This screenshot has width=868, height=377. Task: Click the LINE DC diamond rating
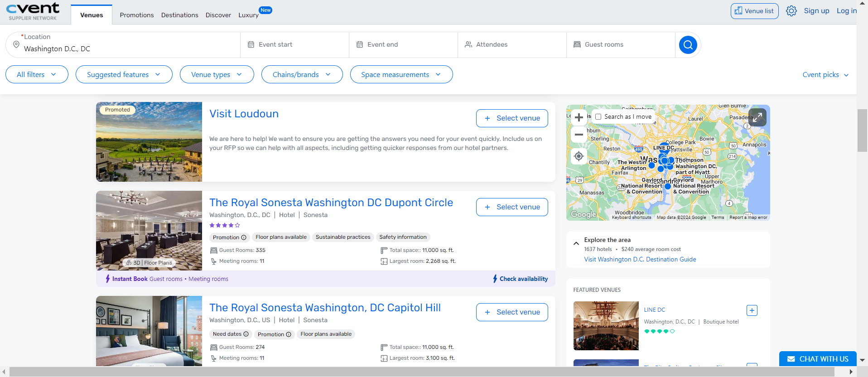point(660,331)
